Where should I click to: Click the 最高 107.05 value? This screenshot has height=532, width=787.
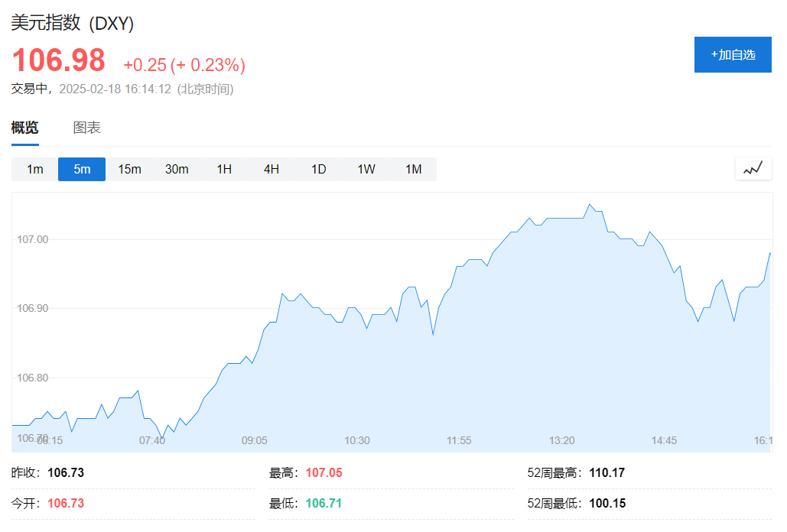point(324,472)
